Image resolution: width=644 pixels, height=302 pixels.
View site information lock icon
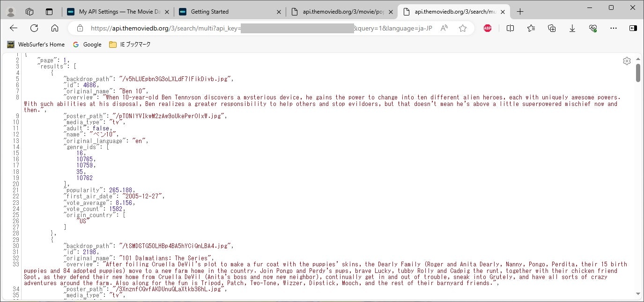pyautogui.click(x=80, y=28)
